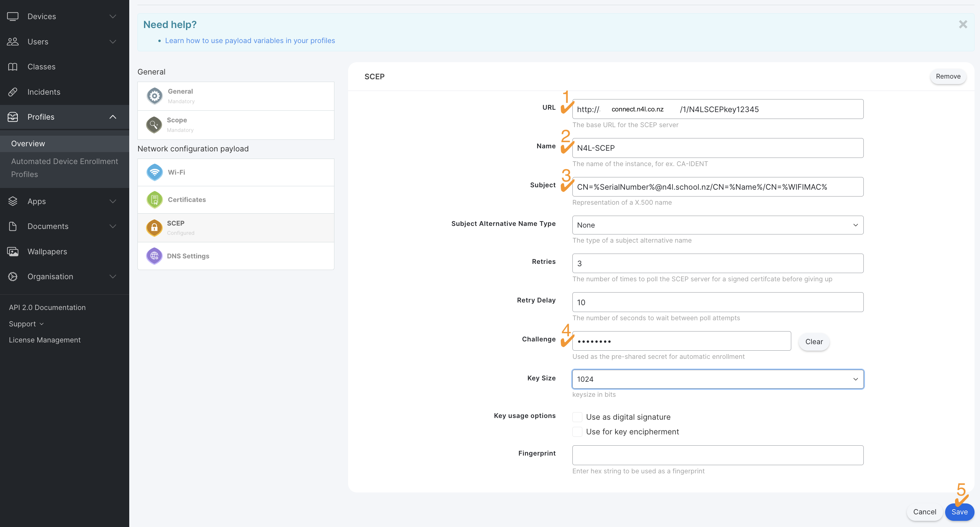980x527 pixels.
Task: Open the Wi-Fi payload settings
Action: click(x=236, y=172)
